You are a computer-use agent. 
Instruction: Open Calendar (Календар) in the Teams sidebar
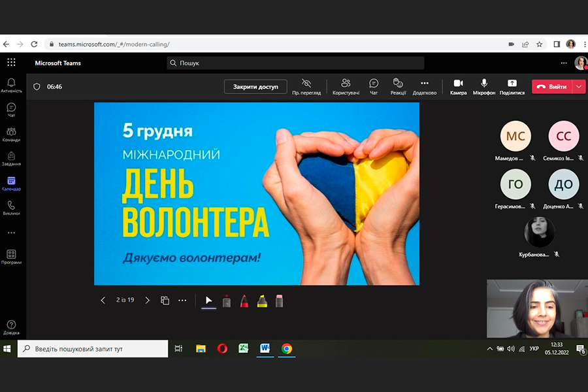11,184
